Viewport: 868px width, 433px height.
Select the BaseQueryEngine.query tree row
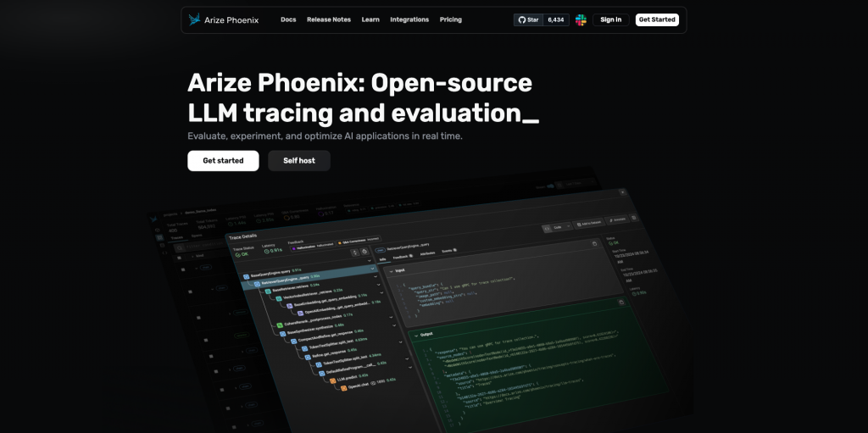pos(271,272)
